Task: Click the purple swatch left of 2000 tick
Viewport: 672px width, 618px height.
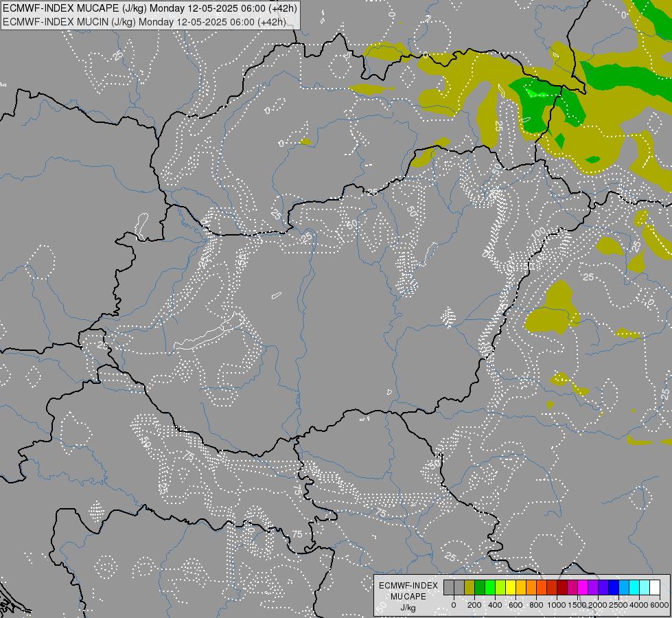Action: pos(592,588)
